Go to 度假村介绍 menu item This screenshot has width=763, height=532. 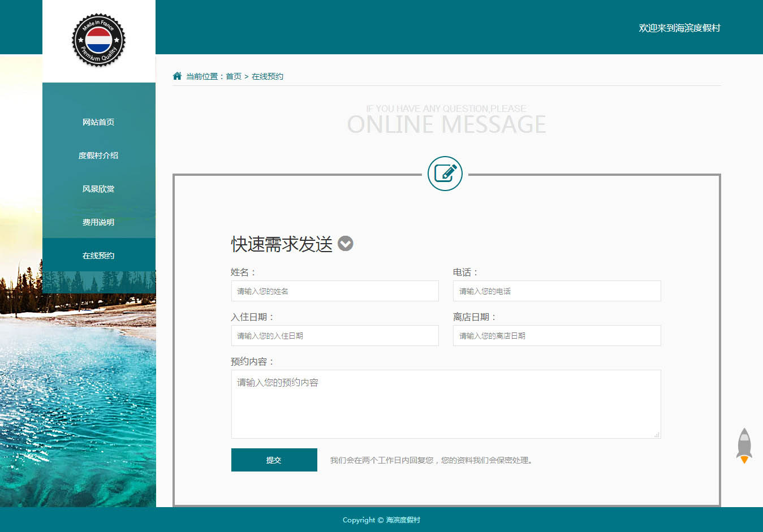(x=98, y=155)
